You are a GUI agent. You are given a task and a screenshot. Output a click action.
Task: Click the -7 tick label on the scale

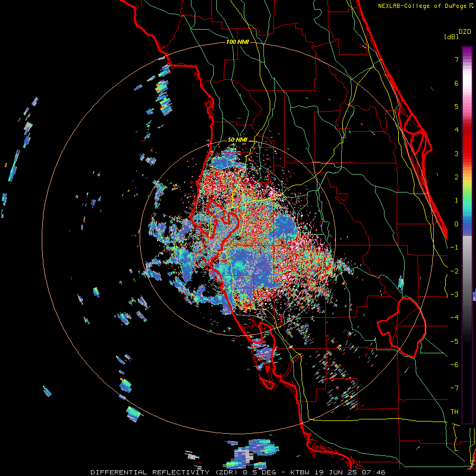point(454,388)
